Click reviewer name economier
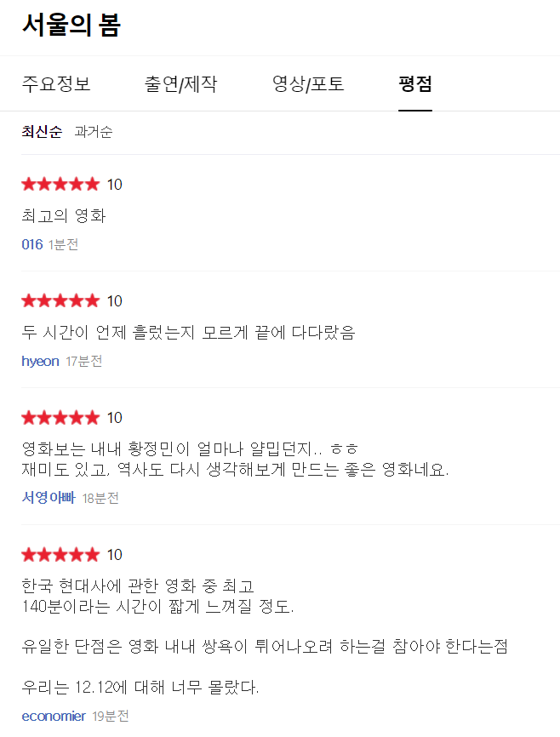 coord(53,716)
